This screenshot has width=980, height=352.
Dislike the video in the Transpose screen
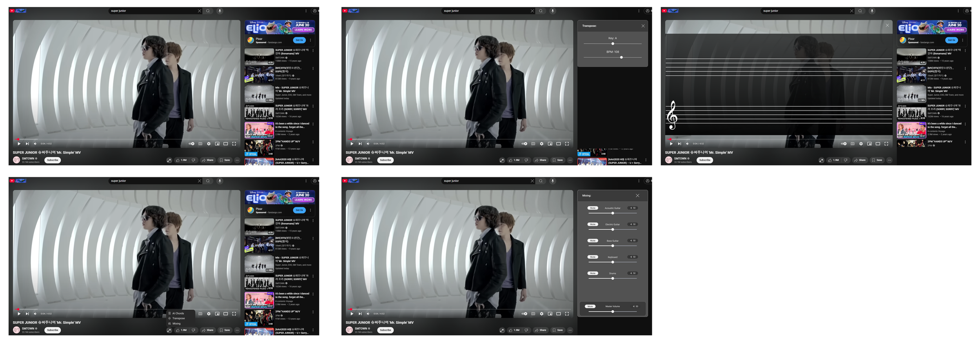tap(526, 160)
